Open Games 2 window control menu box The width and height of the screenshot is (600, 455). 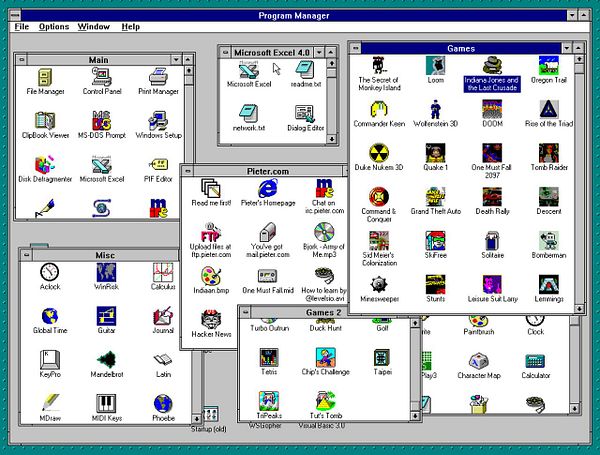(245, 312)
